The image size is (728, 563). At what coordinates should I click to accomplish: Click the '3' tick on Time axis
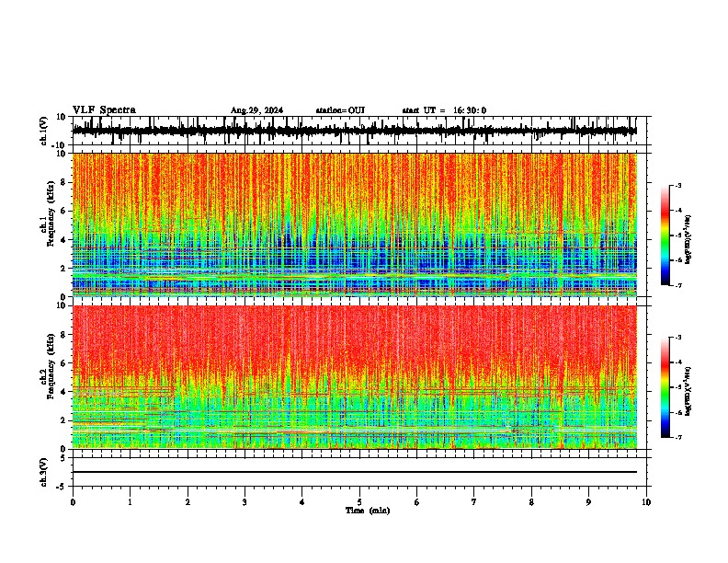point(245,502)
